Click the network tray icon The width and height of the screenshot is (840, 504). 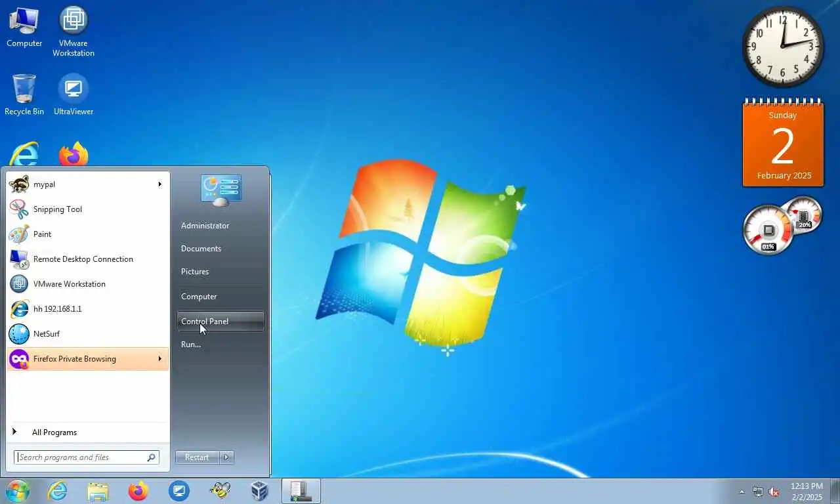tap(758, 492)
